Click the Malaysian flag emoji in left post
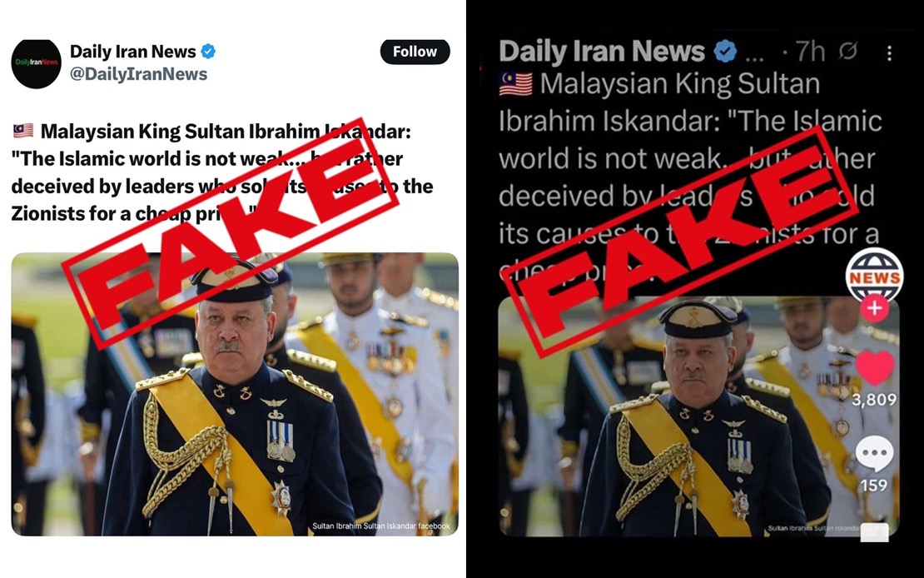Screen dimensions: 924x578 click(x=23, y=131)
